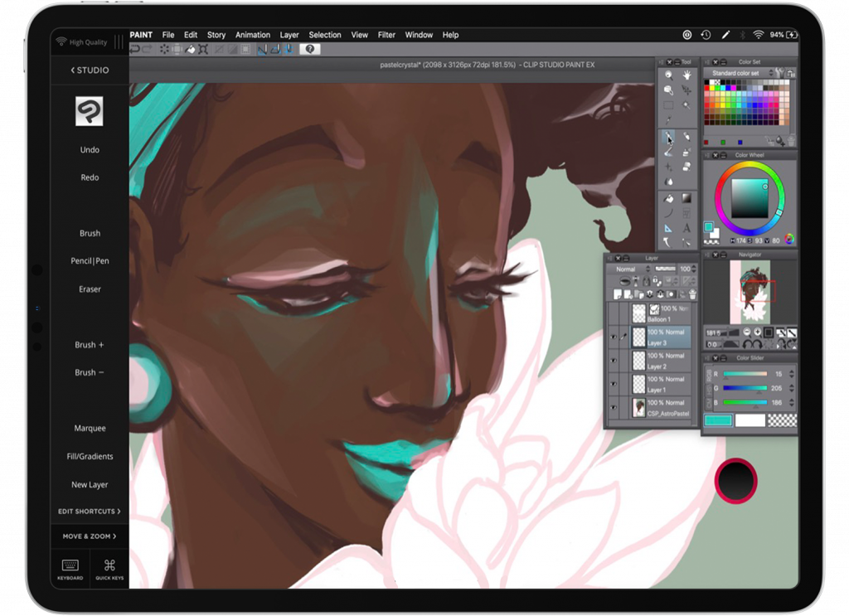Open the File menu

point(167,35)
